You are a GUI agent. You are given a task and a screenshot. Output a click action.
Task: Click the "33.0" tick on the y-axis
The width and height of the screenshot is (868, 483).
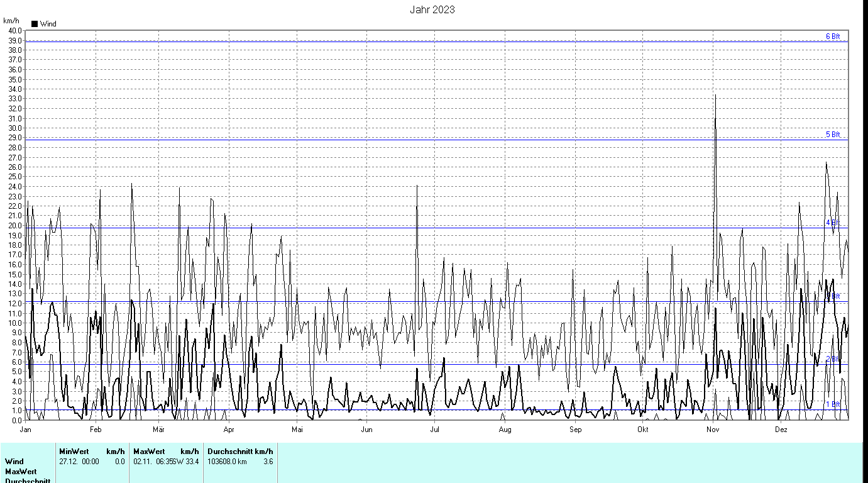tap(15, 99)
